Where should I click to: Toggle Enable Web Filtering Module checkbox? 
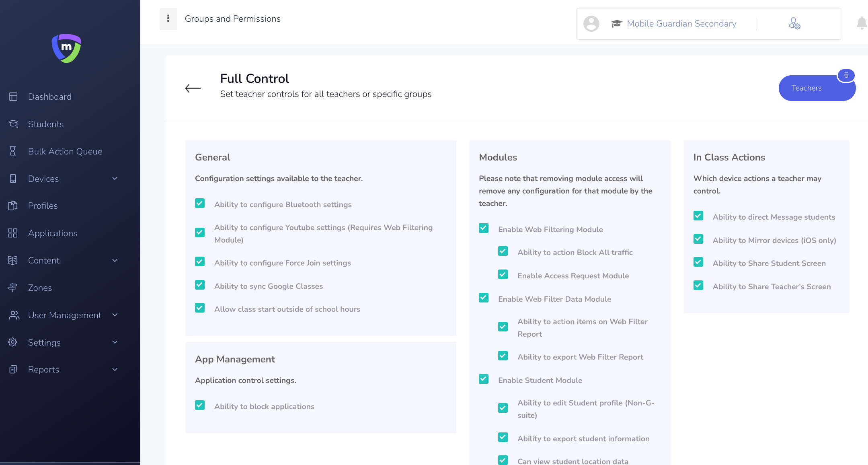(x=484, y=228)
